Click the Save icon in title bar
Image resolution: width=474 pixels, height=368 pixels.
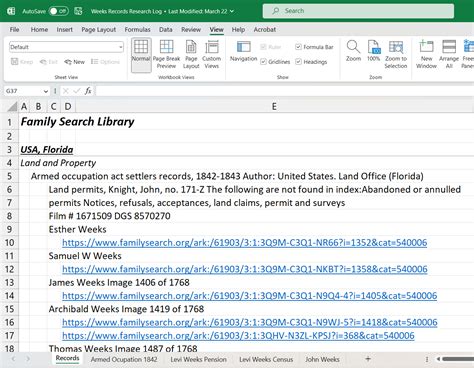click(x=78, y=11)
